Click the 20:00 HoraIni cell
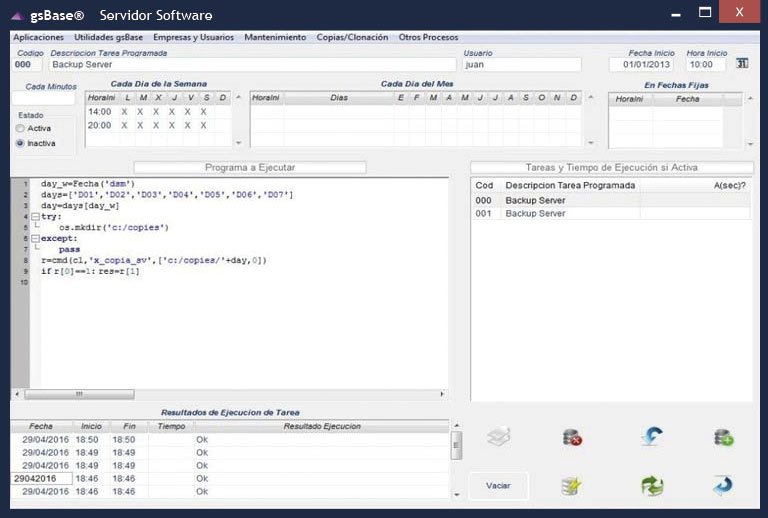This screenshot has height=518, width=768. 99,125
